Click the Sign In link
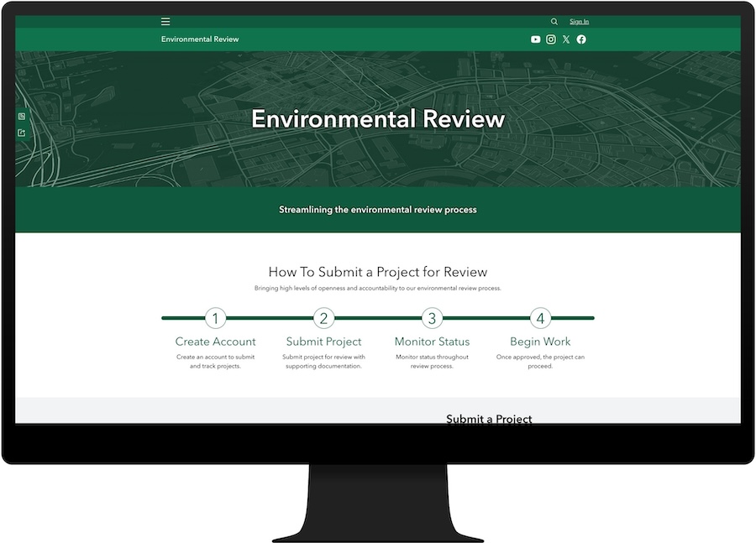 (x=579, y=21)
